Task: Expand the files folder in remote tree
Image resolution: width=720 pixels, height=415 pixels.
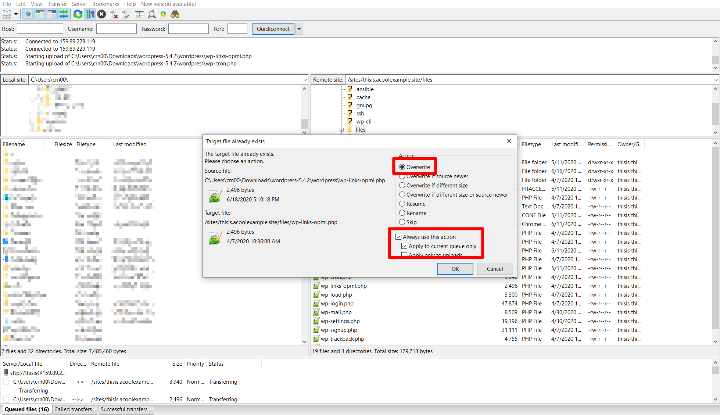Action: tap(341, 129)
